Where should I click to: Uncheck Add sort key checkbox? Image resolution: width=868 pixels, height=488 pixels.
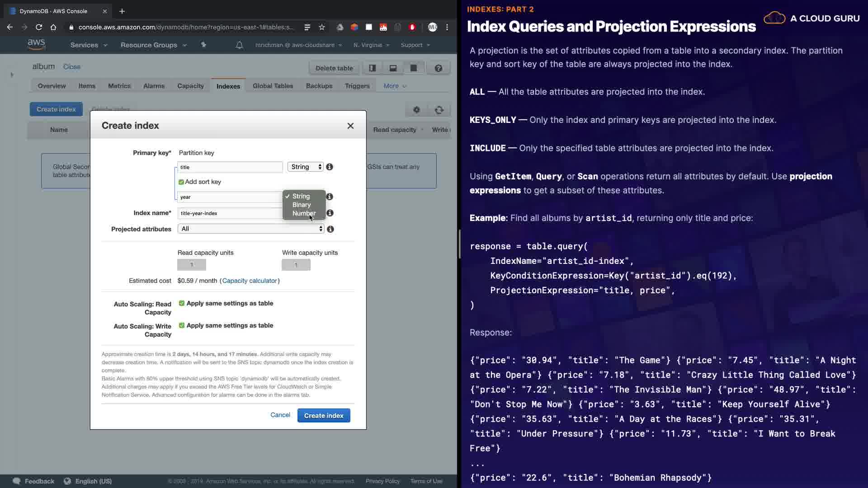coord(181,182)
